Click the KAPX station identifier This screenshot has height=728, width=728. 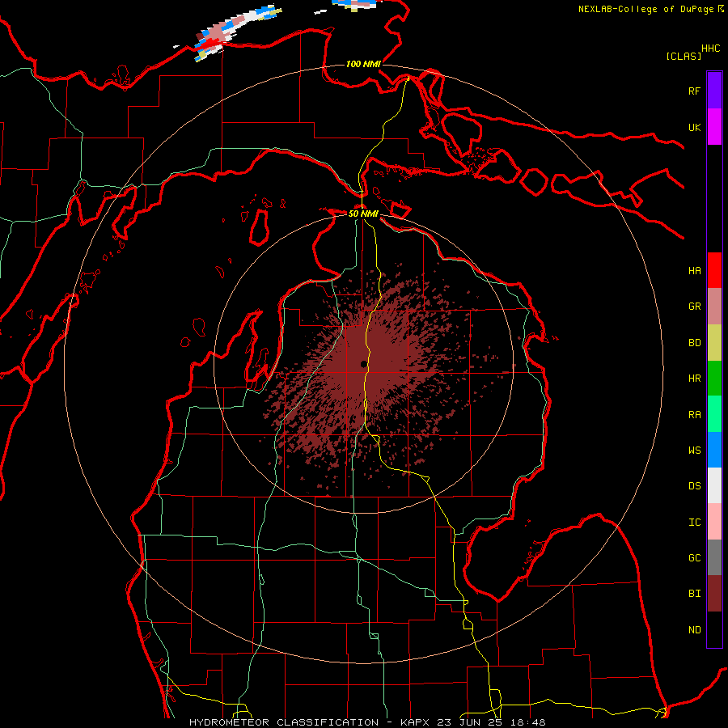[415, 722]
